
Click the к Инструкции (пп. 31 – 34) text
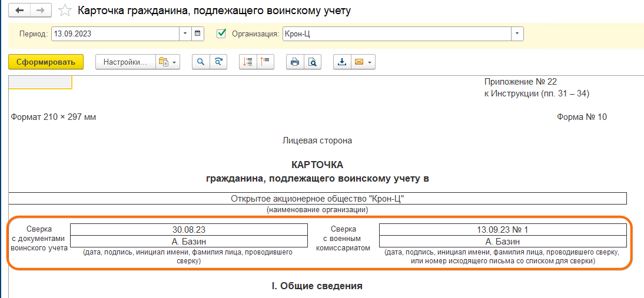[537, 94]
